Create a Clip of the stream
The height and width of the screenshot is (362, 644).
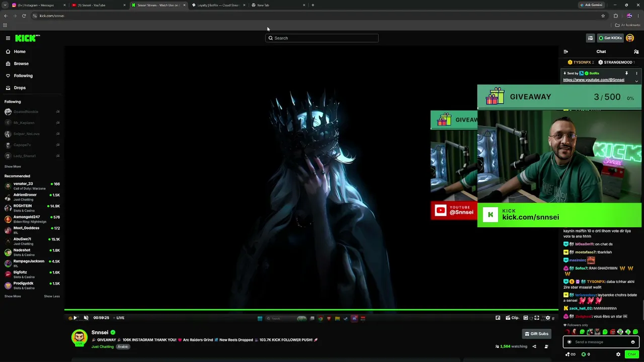(512, 318)
